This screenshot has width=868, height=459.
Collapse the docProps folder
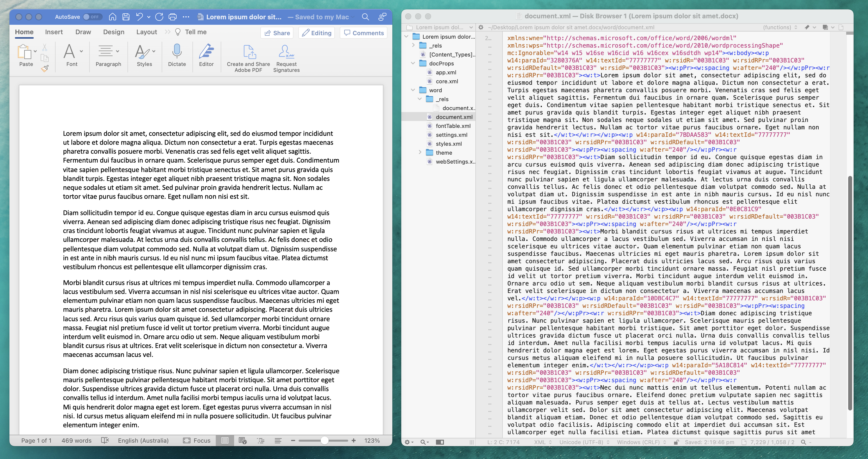[413, 63]
